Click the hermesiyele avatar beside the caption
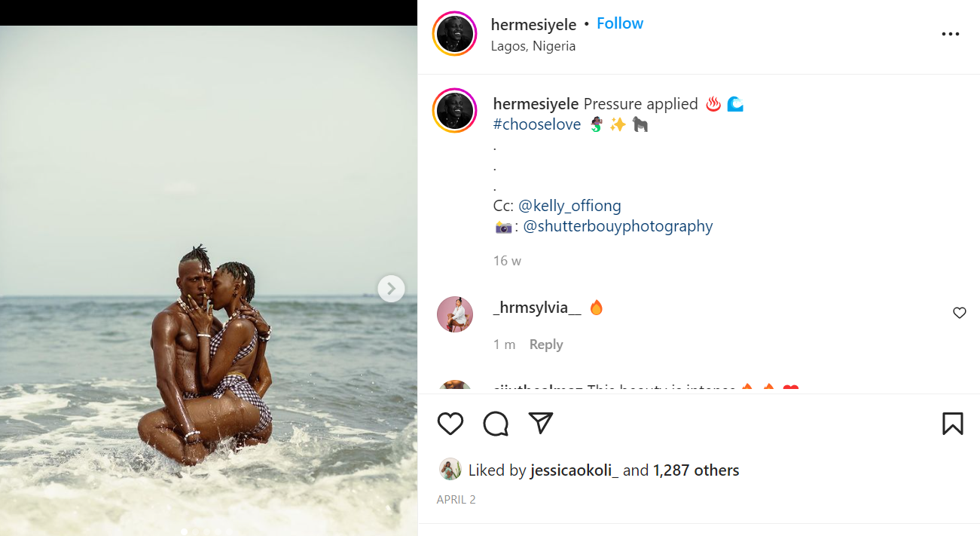 (x=455, y=110)
